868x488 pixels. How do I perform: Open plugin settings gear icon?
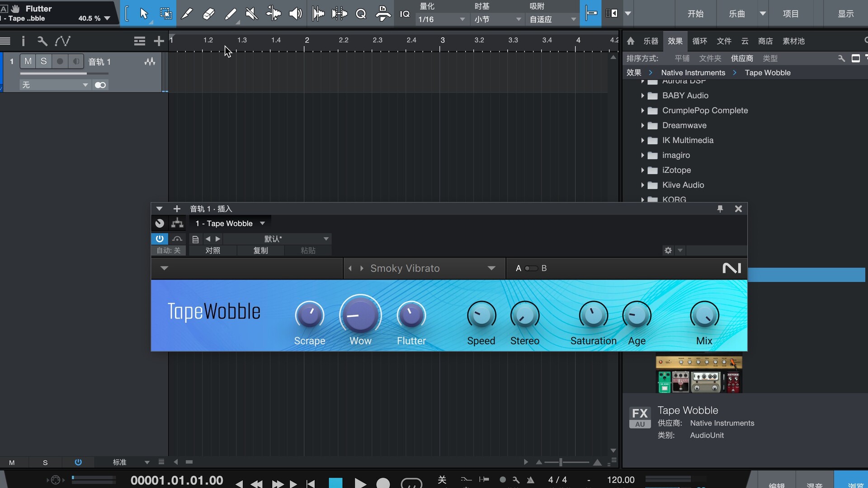pos(668,250)
